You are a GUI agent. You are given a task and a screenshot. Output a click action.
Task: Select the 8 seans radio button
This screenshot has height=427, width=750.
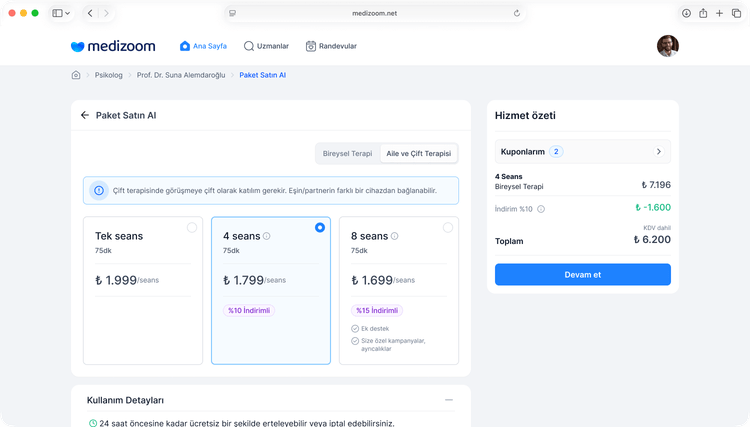point(448,228)
